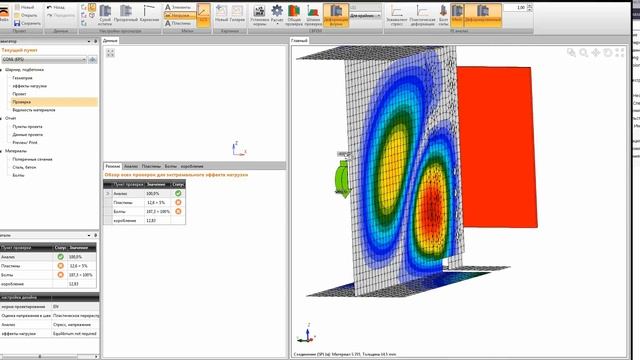Viewport: 640px width, 360px height.
Task: Select Bolts under the Materials group
Action: (x=18, y=175)
